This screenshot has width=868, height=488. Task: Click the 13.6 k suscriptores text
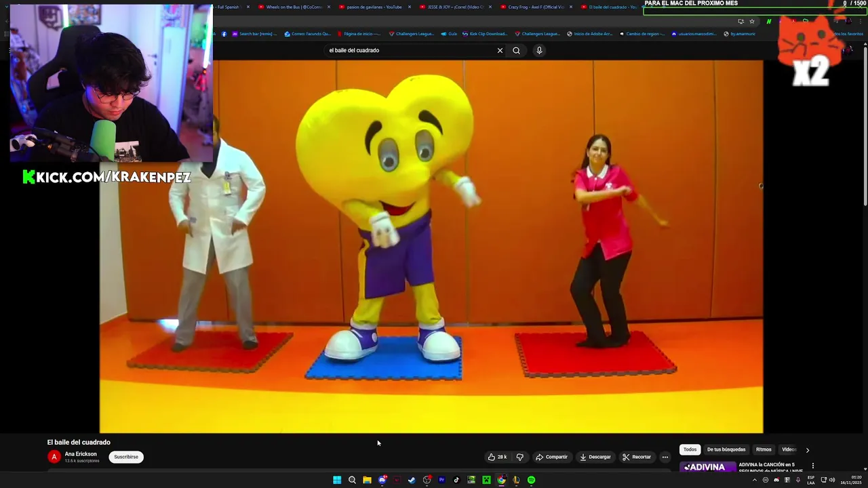pyautogui.click(x=82, y=461)
